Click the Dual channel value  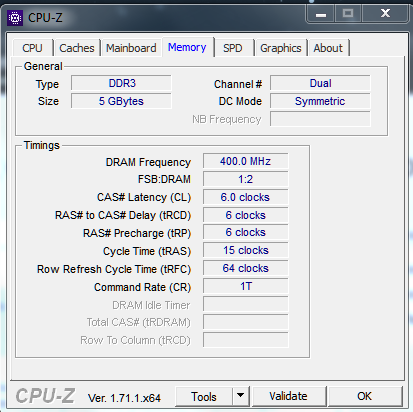point(320,83)
